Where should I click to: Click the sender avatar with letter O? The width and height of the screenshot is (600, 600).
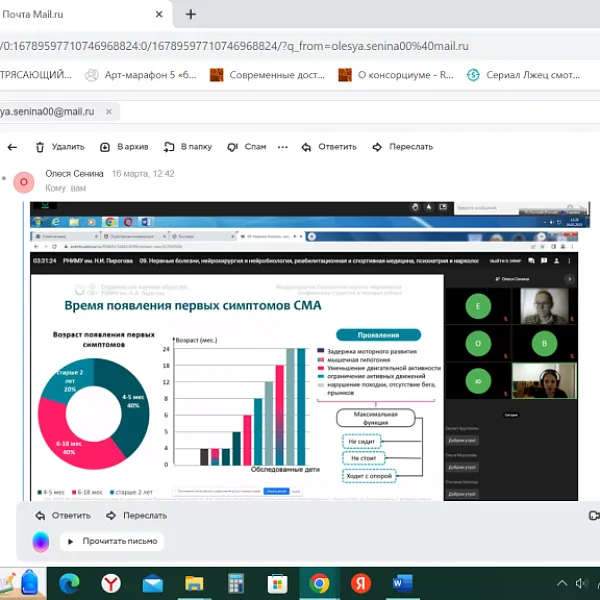[24, 182]
